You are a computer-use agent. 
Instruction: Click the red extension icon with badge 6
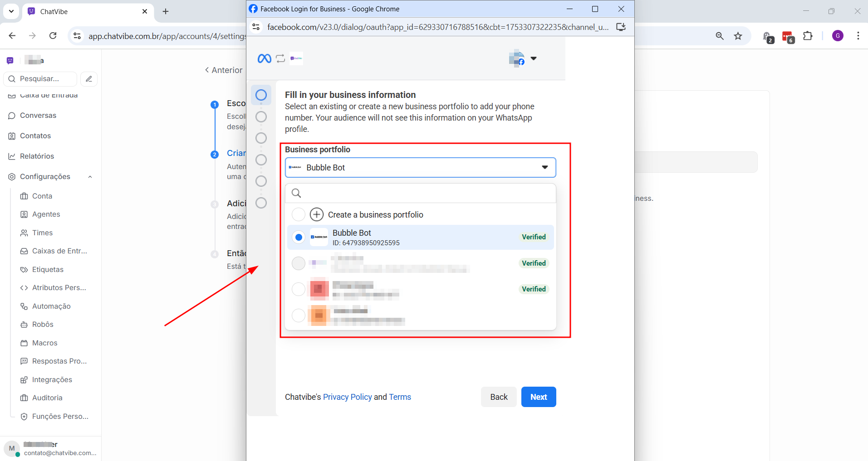(x=788, y=37)
